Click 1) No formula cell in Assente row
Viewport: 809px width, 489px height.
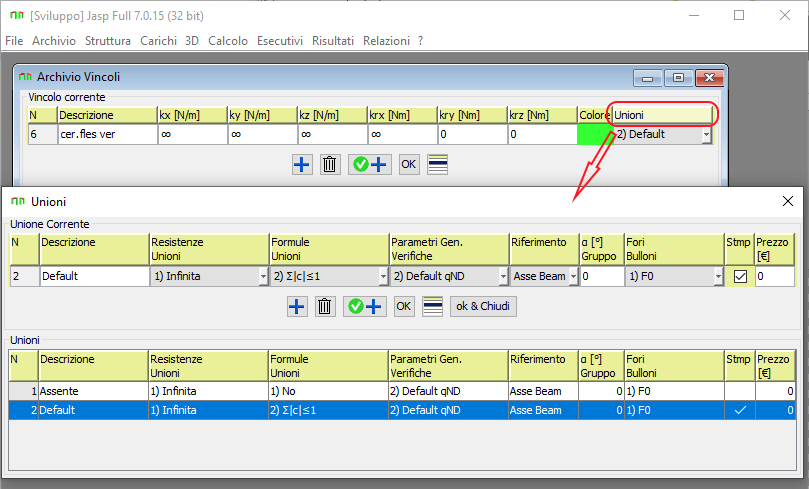coord(328,391)
